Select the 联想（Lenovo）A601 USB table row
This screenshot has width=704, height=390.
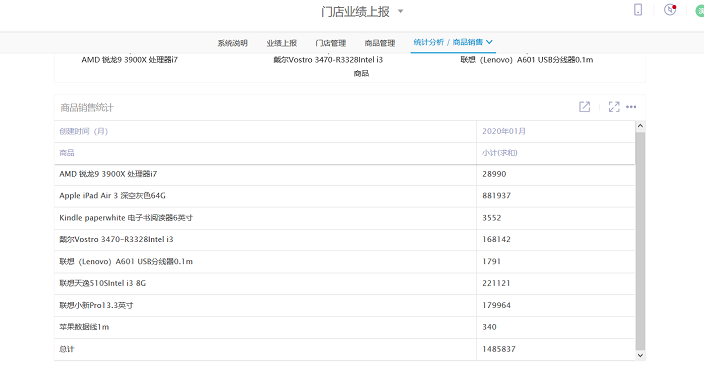[x=344, y=262]
